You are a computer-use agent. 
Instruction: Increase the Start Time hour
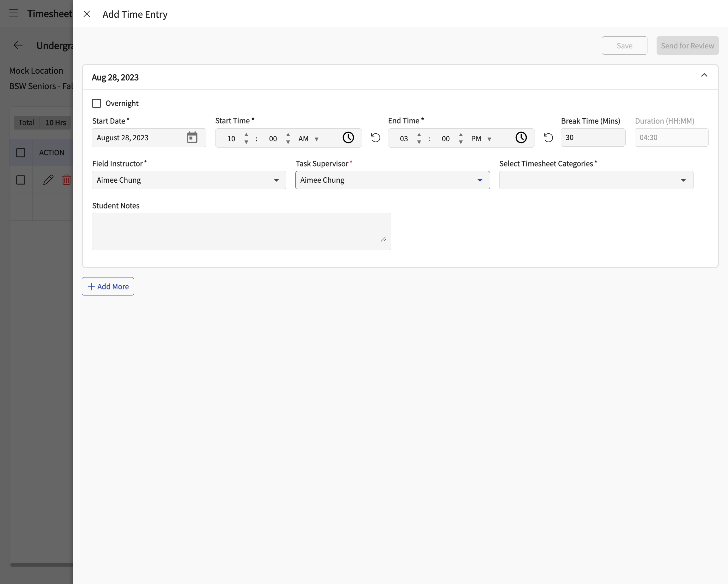[x=246, y=134]
